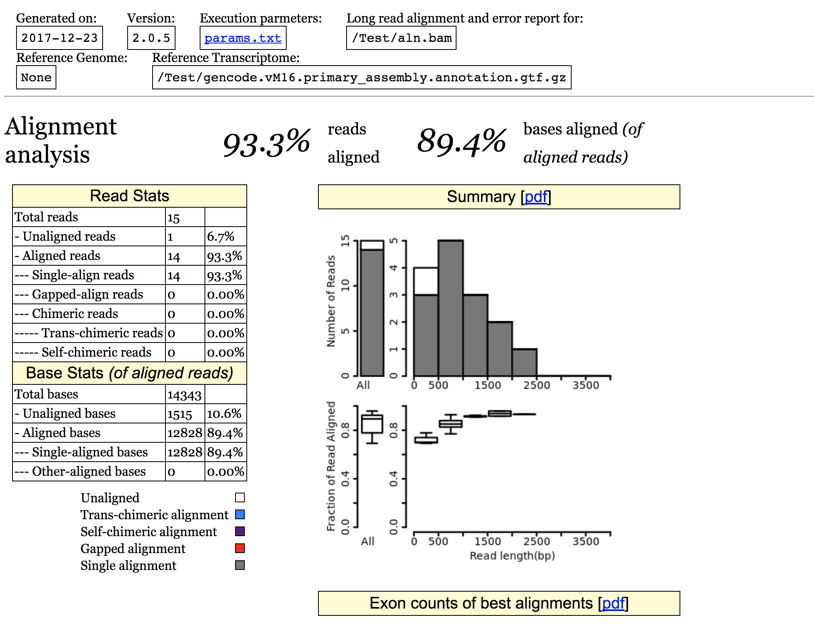The height and width of the screenshot is (644, 814).
Task: Click the 'Gapped alignment' legend label
Action: 133,549
